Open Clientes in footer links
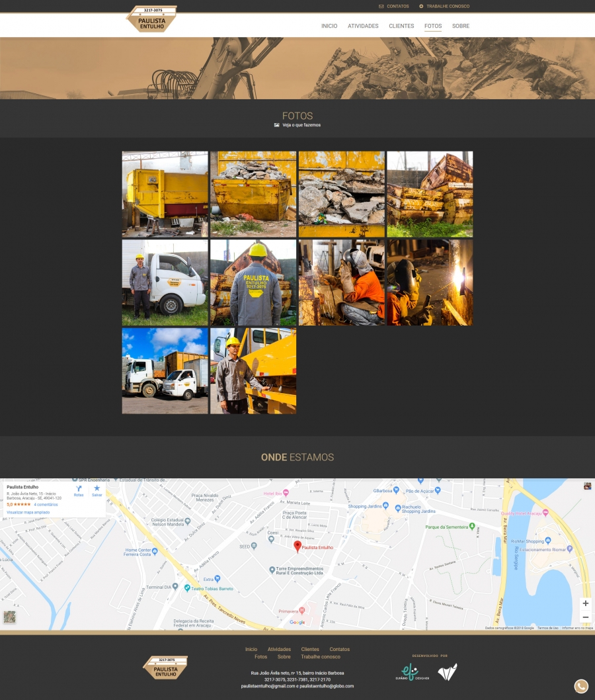 (310, 649)
